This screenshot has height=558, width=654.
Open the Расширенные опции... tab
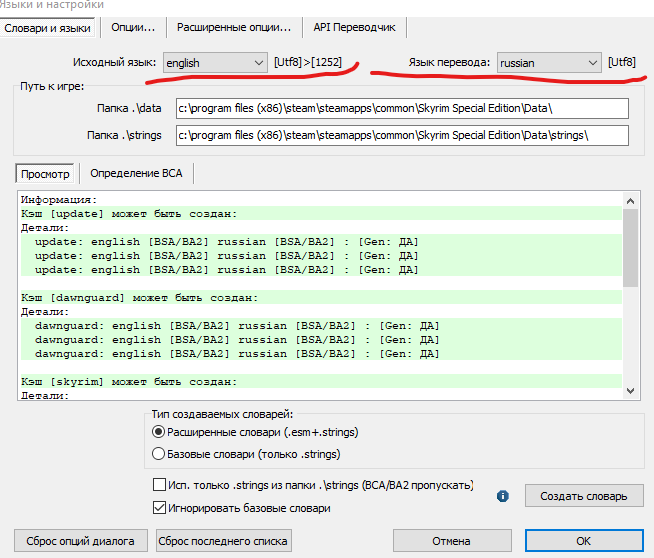pos(234,28)
